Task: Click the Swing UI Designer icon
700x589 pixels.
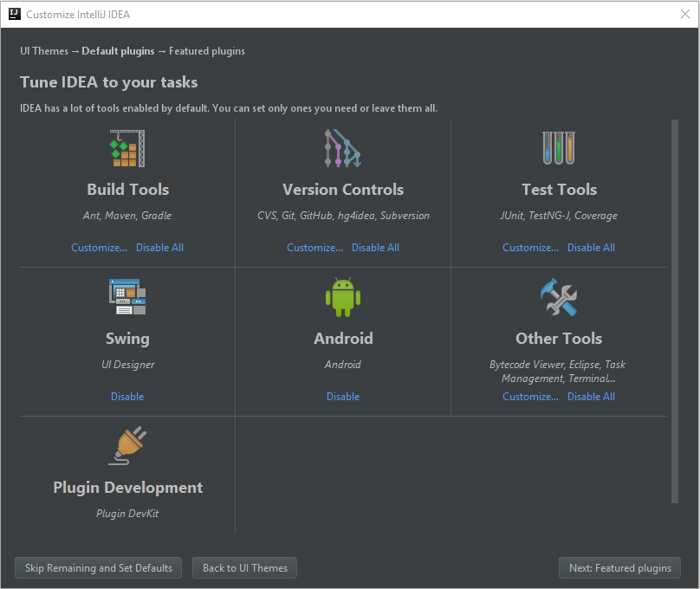Action: (x=127, y=297)
